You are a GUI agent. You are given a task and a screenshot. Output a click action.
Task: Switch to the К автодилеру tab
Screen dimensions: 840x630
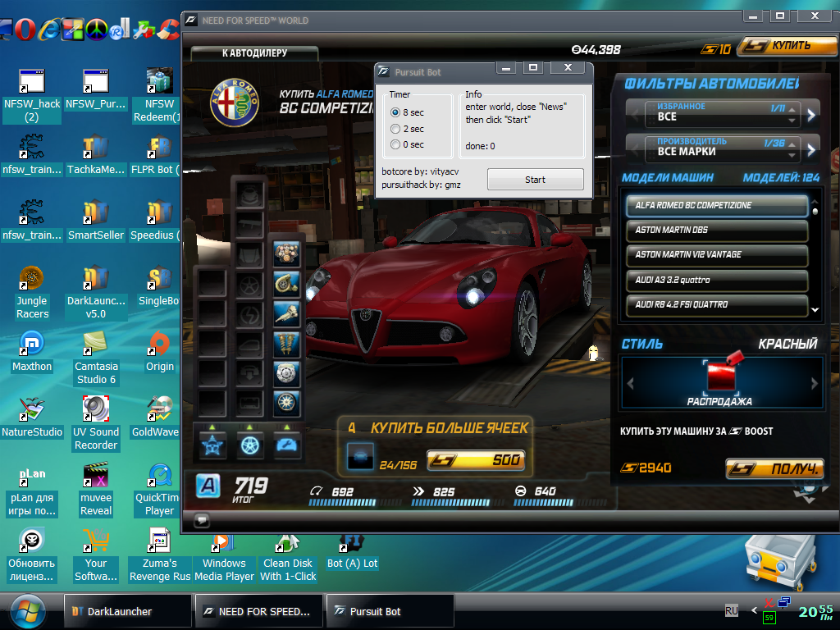(254, 53)
